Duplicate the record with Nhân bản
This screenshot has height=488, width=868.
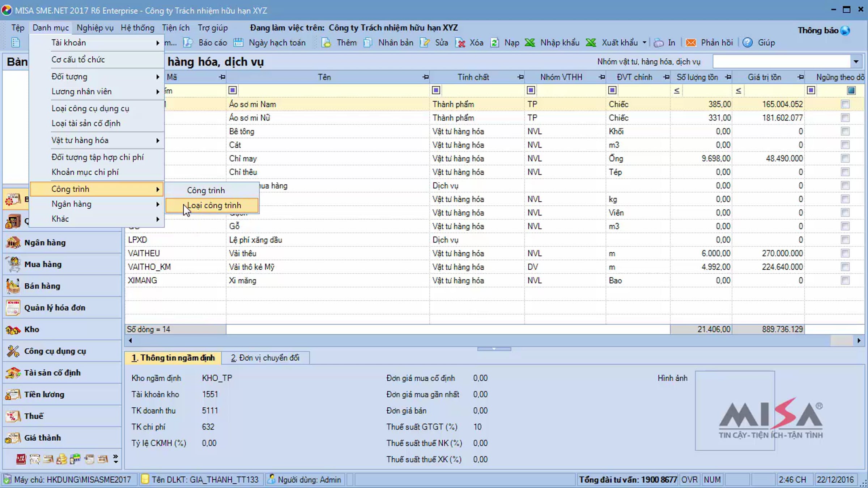pyautogui.click(x=388, y=43)
